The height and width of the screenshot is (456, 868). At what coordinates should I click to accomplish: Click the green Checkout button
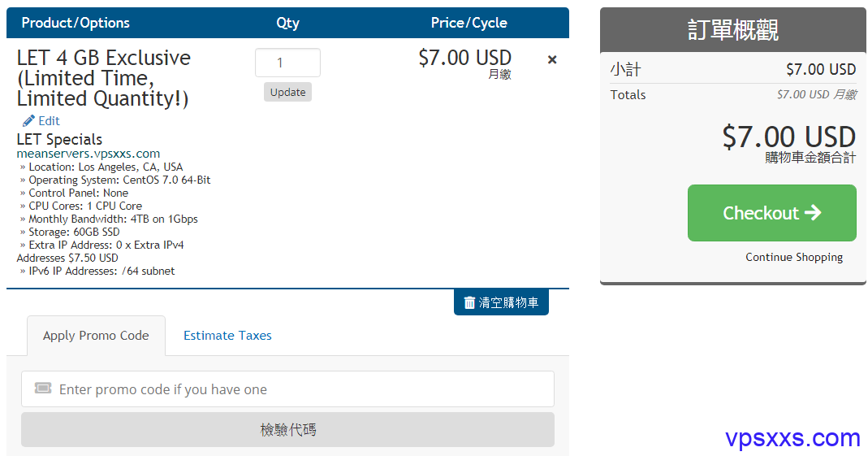click(x=771, y=213)
